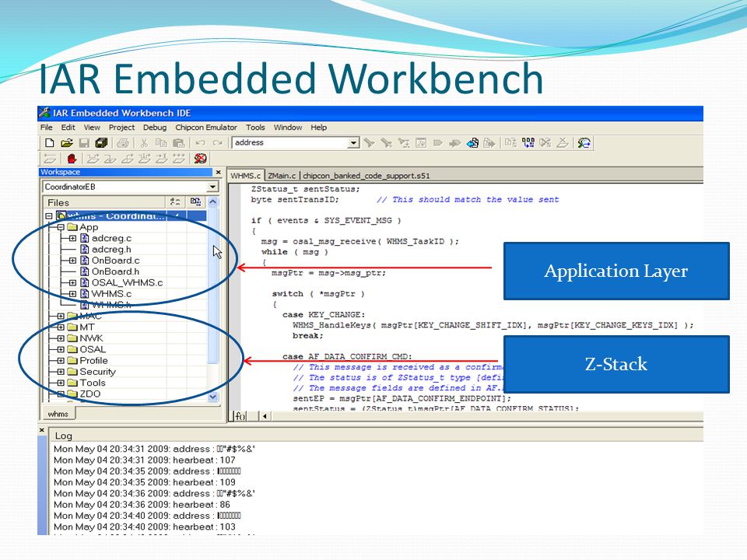The width and height of the screenshot is (747, 560).
Task: Switch to the ZMain.c editor tab
Action: (282, 176)
